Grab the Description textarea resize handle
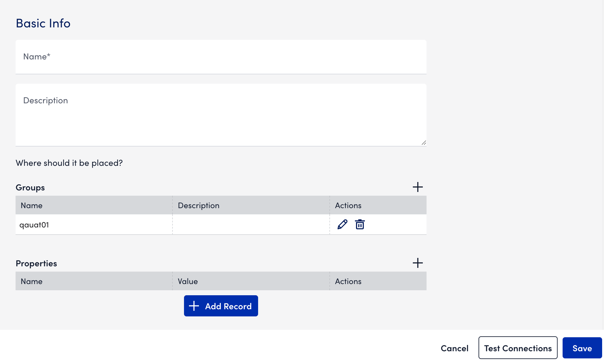Viewport: 604px width, 364px height. point(424,143)
